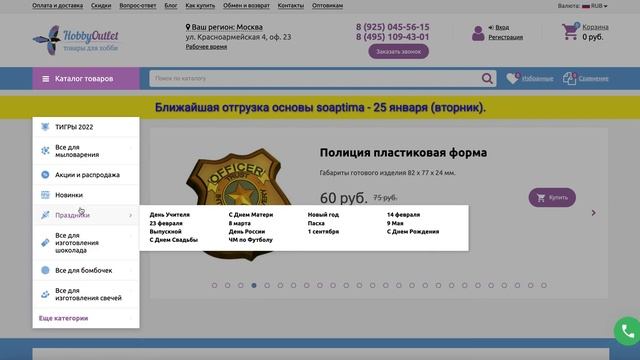Open Оптовикам page
This screenshot has height=360, width=640.
tap(327, 6)
